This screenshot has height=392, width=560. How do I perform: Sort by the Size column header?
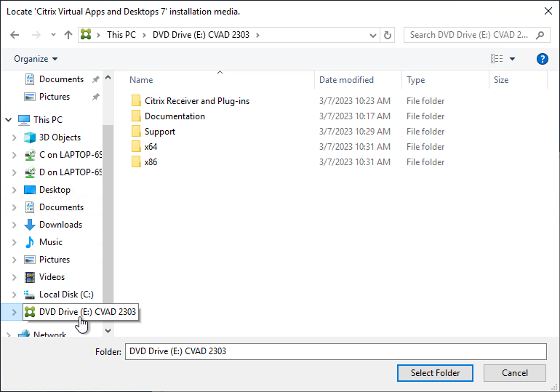click(x=501, y=80)
